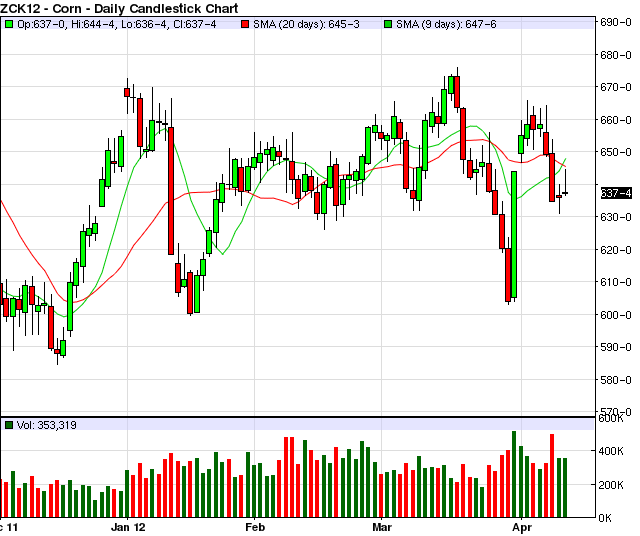Click the 0K volume axis label
This screenshot has height=536, width=640.
(x=605, y=518)
